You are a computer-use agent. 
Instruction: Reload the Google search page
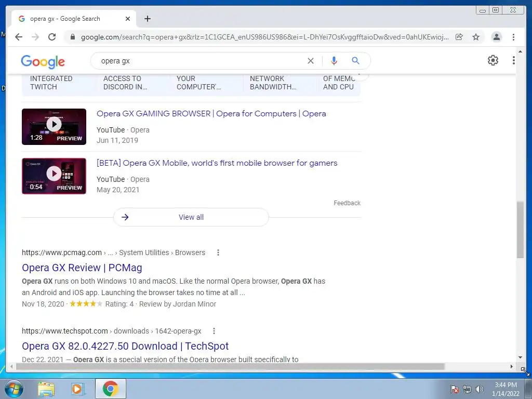coord(52,37)
